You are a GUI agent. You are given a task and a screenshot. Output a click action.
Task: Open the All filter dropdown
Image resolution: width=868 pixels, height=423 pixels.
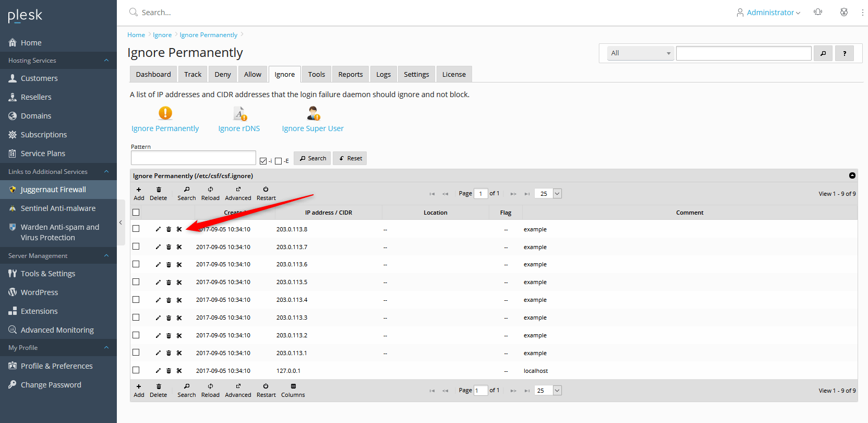(x=641, y=53)
